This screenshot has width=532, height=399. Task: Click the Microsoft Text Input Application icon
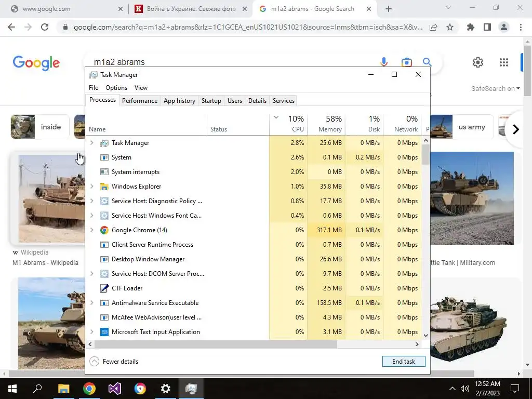point(104,332)
